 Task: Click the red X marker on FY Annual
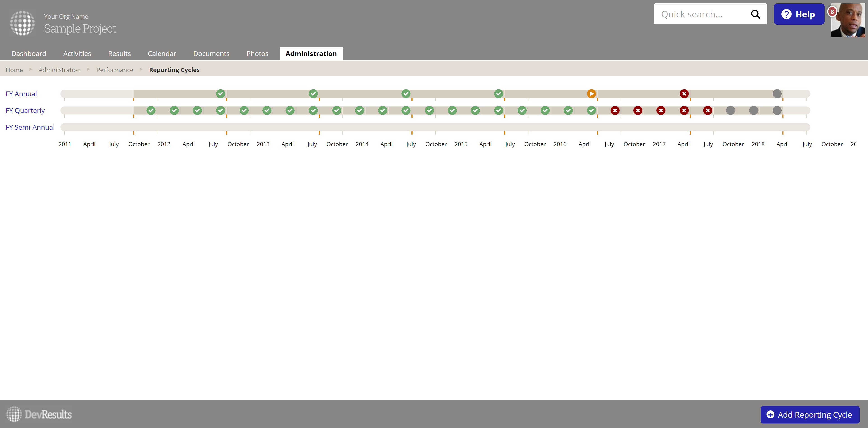tap(684, 94)
